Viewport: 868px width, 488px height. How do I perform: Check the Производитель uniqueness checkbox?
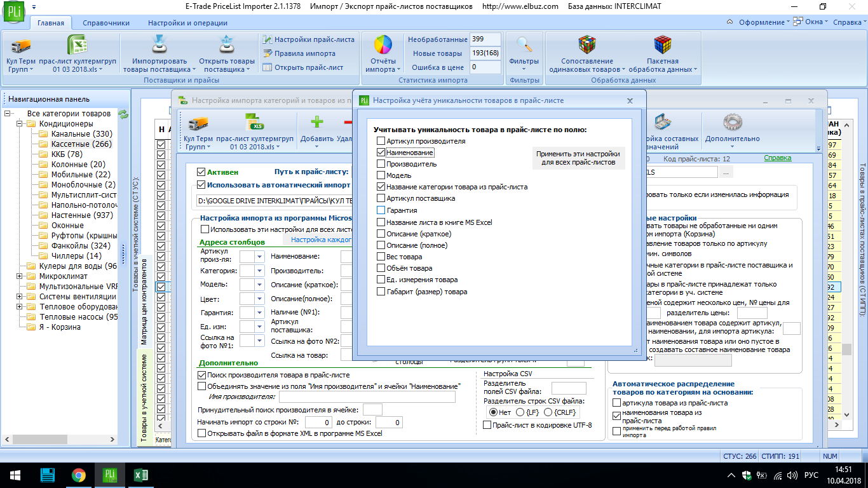[381, 164]
